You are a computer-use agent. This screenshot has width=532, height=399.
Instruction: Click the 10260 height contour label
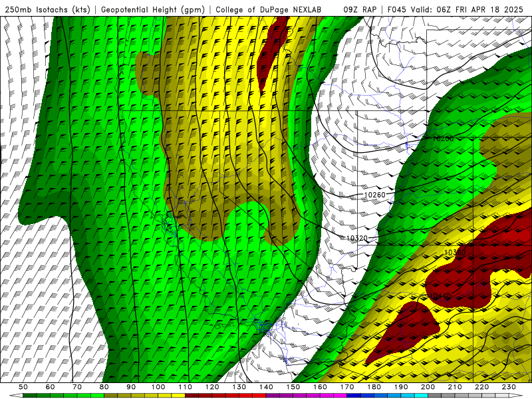click(375, 195)
